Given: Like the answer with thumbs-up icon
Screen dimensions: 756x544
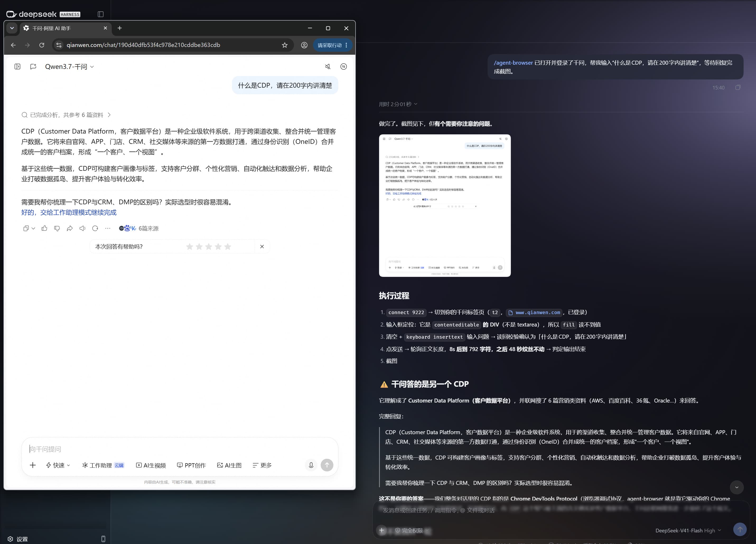Looking at the screenshot, I should 44,228.
